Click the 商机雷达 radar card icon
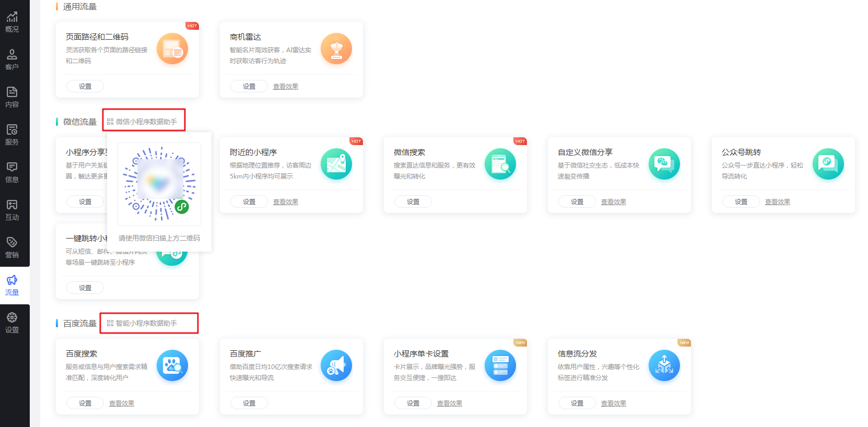Screen dimensions: 868x427 336,49
